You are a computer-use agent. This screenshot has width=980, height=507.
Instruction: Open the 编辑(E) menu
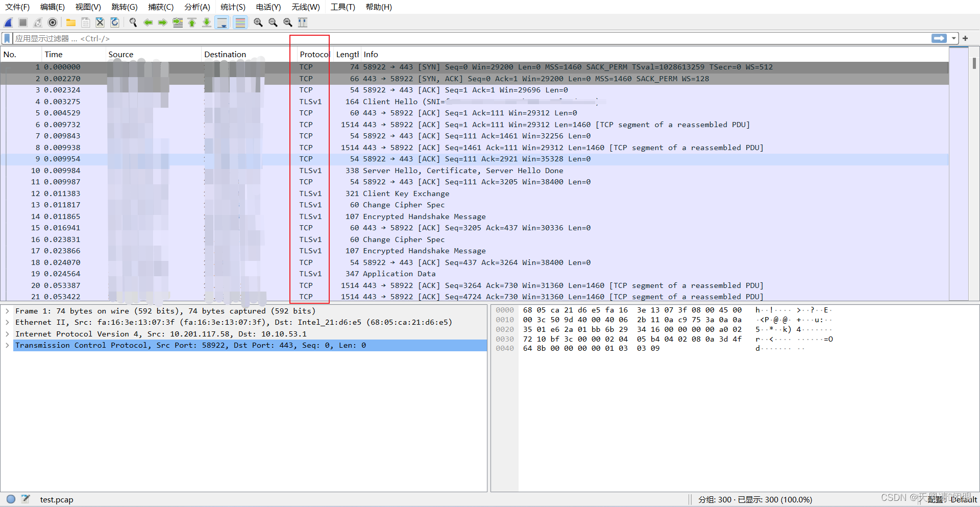point(53,7)
